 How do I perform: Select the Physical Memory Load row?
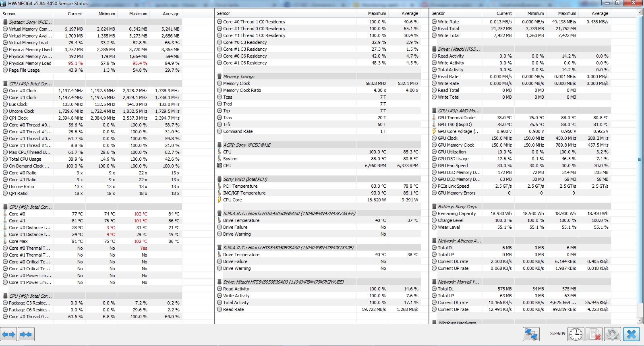[x=91, y=63]
